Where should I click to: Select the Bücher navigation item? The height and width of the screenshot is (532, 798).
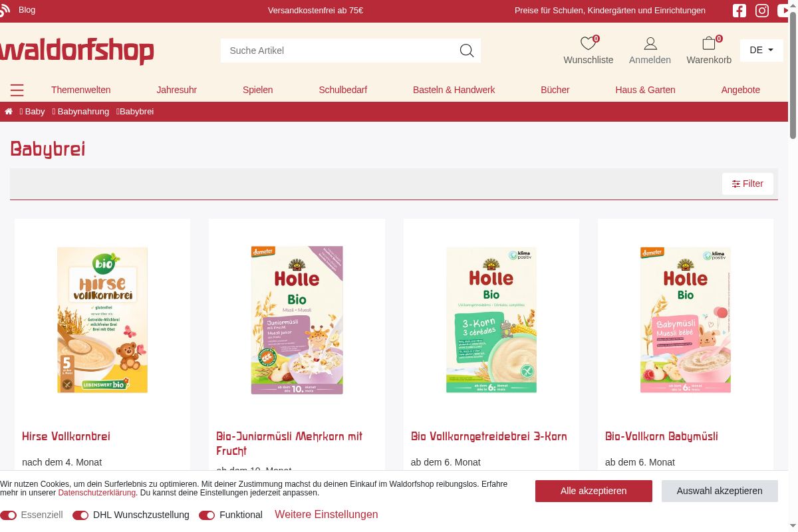555,90
